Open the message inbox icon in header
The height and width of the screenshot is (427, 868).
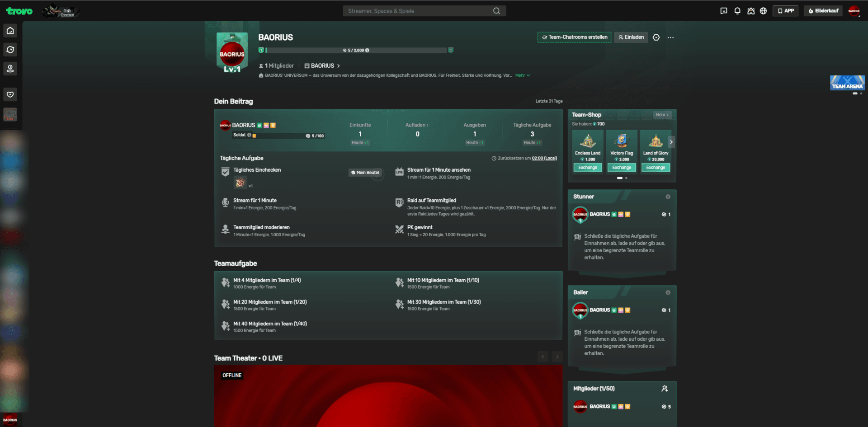[x=724, y=11]
